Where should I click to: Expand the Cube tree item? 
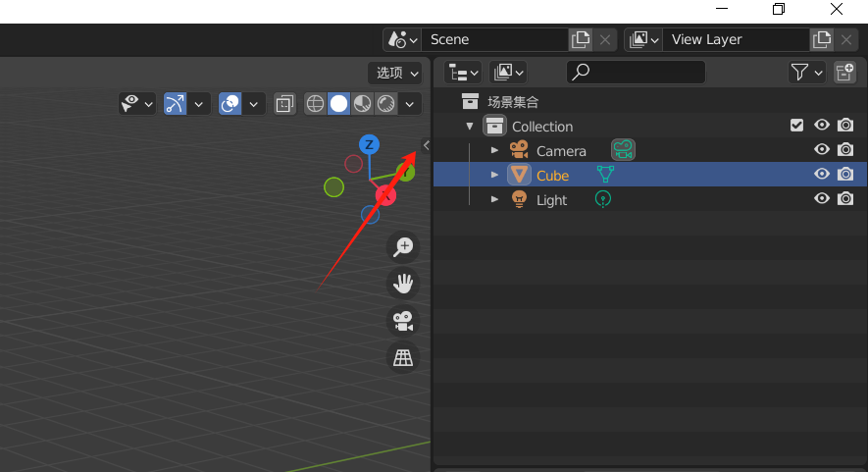click(x=494, y=175)
